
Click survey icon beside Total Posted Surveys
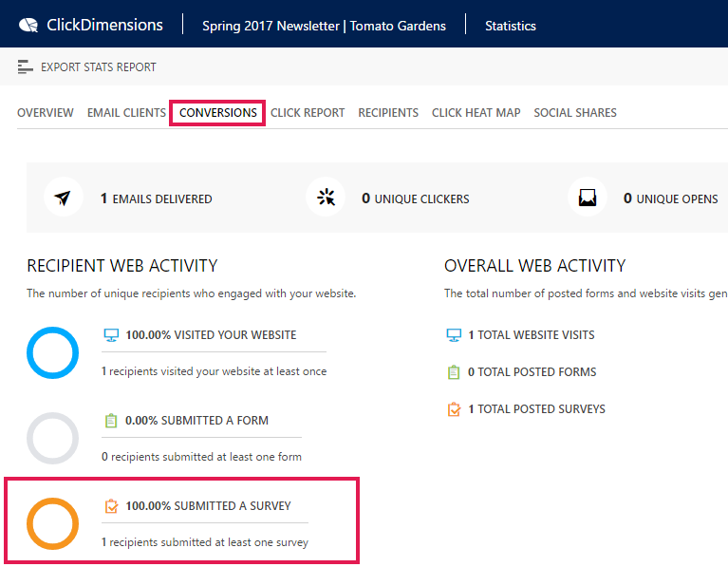tap(454, 409)
